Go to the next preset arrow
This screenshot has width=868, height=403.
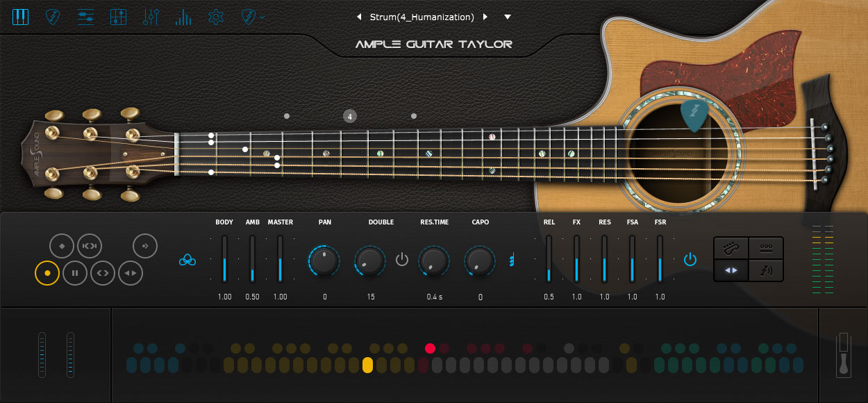point(485,17)
